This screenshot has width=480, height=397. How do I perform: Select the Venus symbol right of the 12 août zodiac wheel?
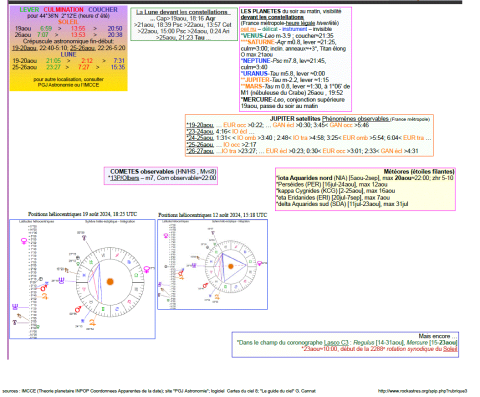click(x=259, y=263)
